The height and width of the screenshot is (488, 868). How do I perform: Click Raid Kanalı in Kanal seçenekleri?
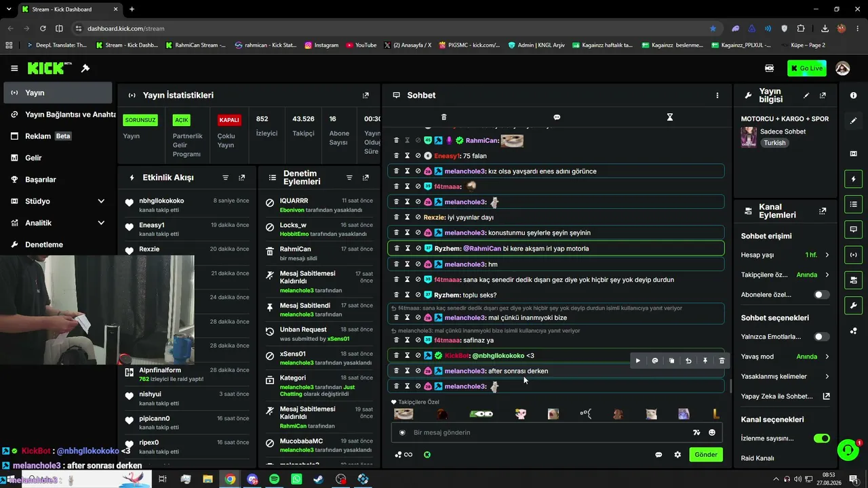[757, 458]
